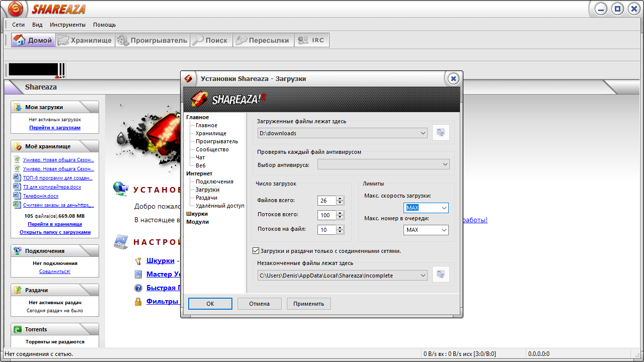This screenshot has height=362, width=644.
Task: Decrease Потоков всего with down arrow
Action: (x=340, y=218)
